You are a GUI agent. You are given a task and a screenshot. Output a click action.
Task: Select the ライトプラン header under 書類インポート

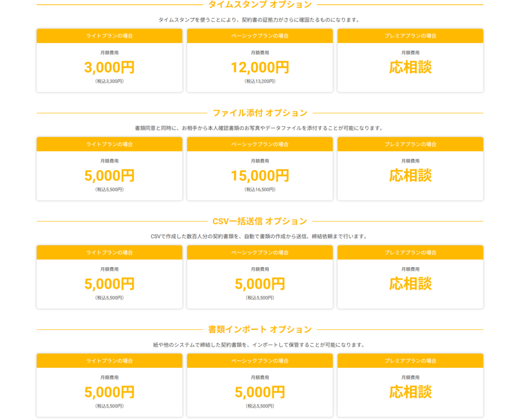point(109,361)
